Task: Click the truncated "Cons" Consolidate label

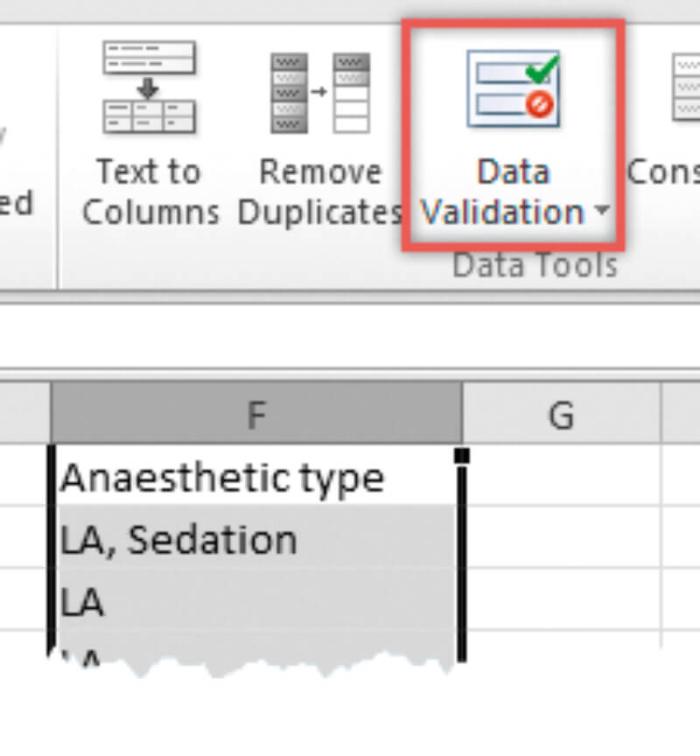Action: click(663, 172)
